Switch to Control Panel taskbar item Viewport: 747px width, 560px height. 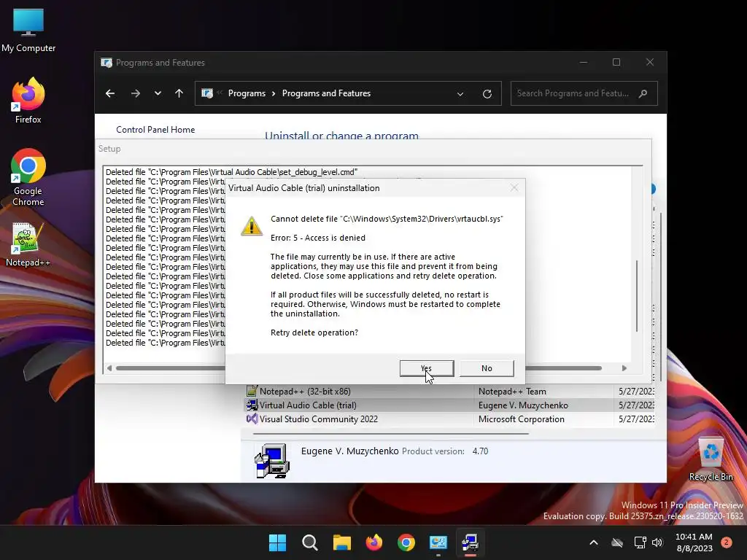tap(438, 542)
